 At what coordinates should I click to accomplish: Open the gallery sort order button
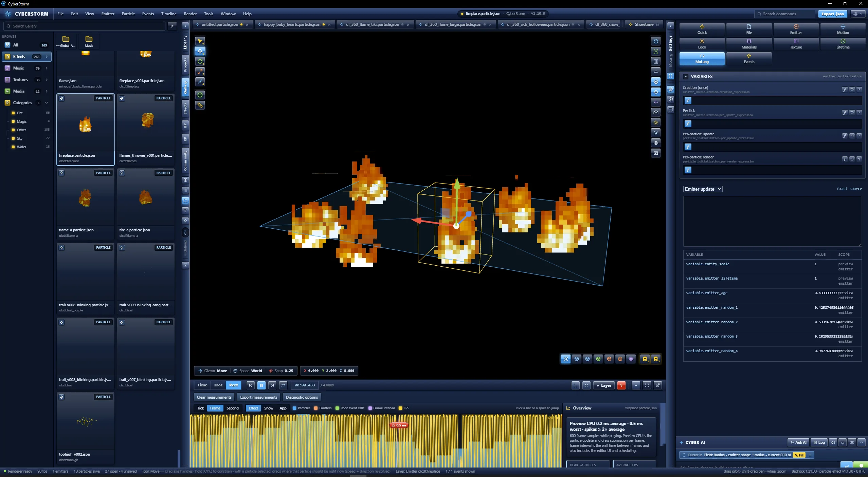click(x=172, y=26)
